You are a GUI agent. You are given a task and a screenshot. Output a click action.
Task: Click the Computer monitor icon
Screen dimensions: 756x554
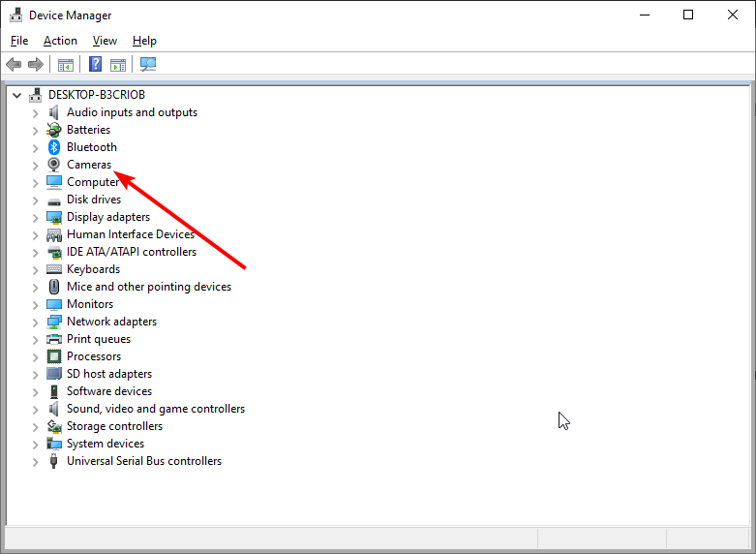[53, 182]
